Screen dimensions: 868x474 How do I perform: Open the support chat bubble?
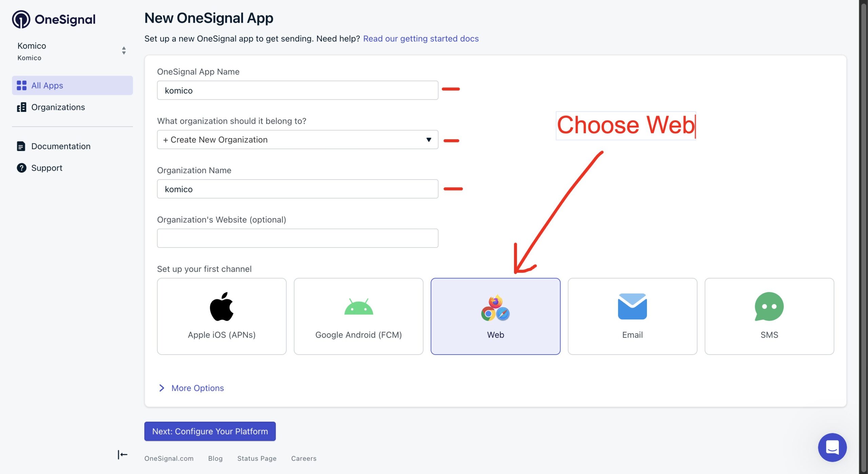coord(832,447)
